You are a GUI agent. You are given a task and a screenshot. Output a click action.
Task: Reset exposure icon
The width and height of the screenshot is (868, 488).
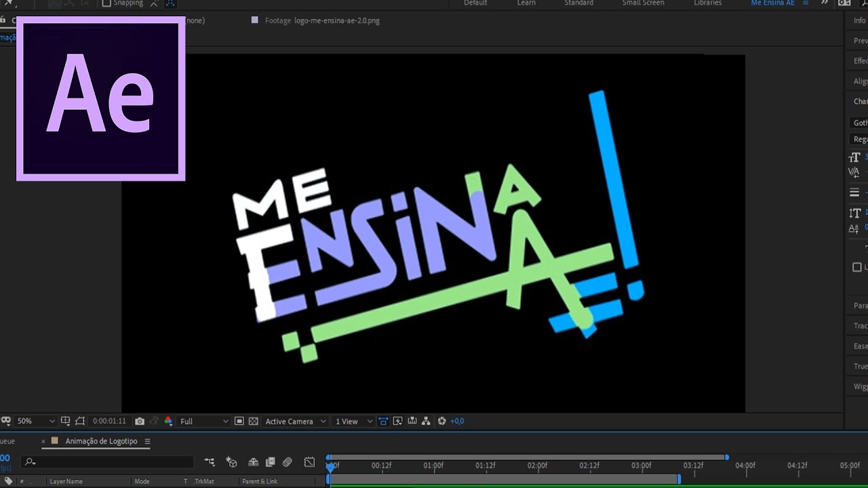click(x=442, y=421)
